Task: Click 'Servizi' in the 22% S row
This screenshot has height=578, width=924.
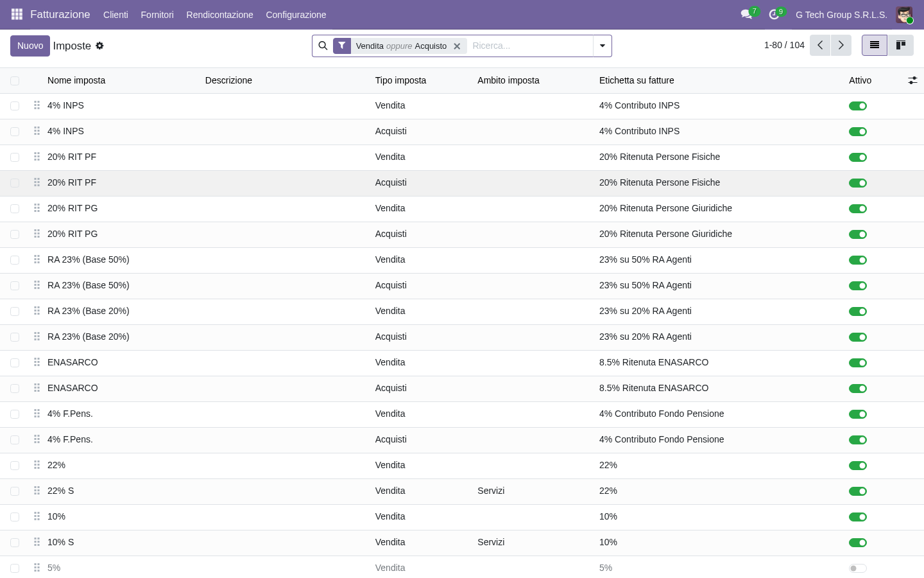Action: point(491,491)
